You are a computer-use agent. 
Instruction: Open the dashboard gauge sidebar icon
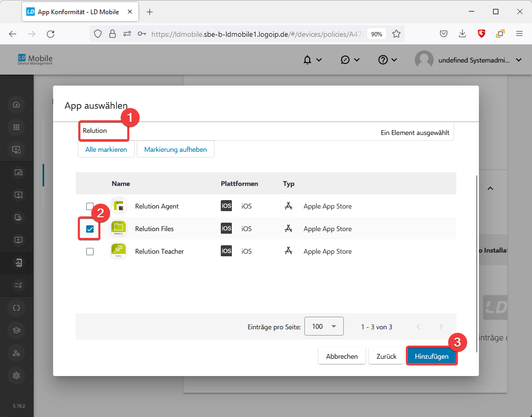click(16, 105)
